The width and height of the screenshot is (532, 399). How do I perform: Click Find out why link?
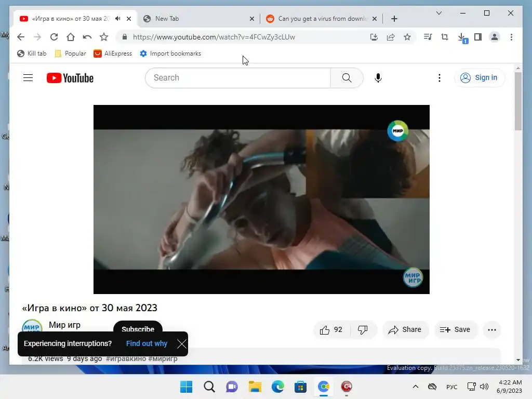pos(147,343)
